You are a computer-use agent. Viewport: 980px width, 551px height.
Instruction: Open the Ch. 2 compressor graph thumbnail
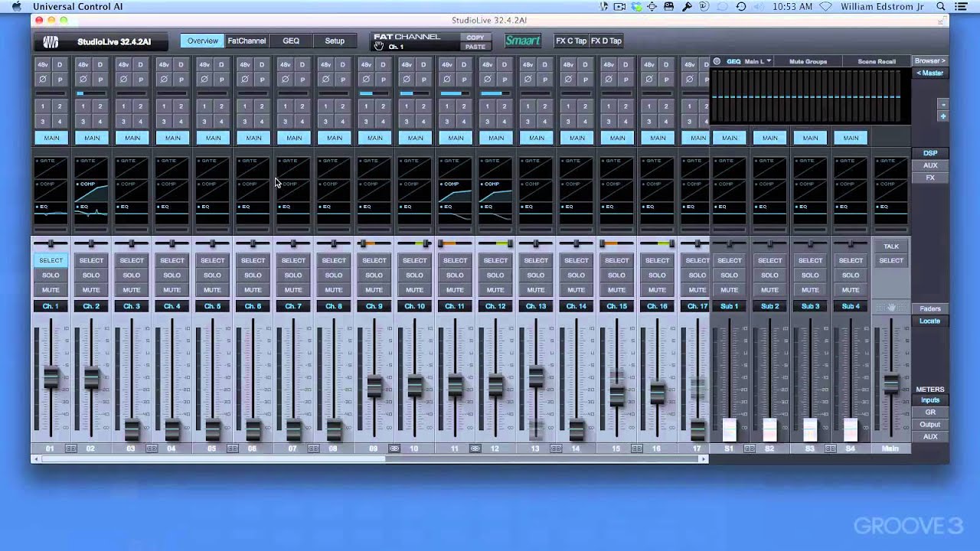point(92,190)
